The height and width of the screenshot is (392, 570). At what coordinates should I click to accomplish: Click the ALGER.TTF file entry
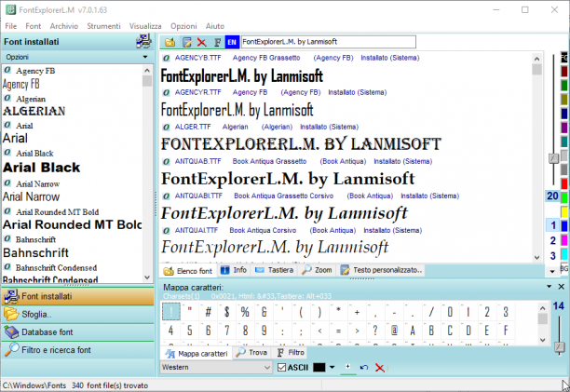(x=193, y=127)
